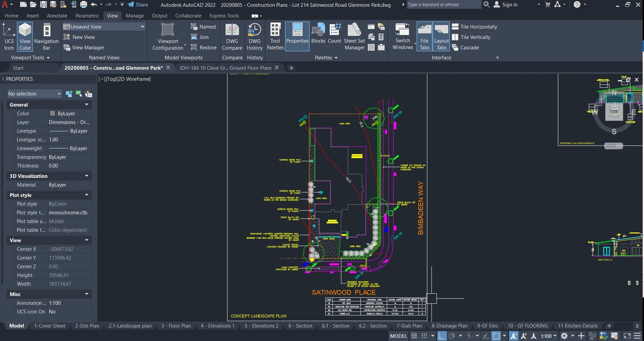
Task: Open the No selection dropdown
Action: click(x=35, y=94)
